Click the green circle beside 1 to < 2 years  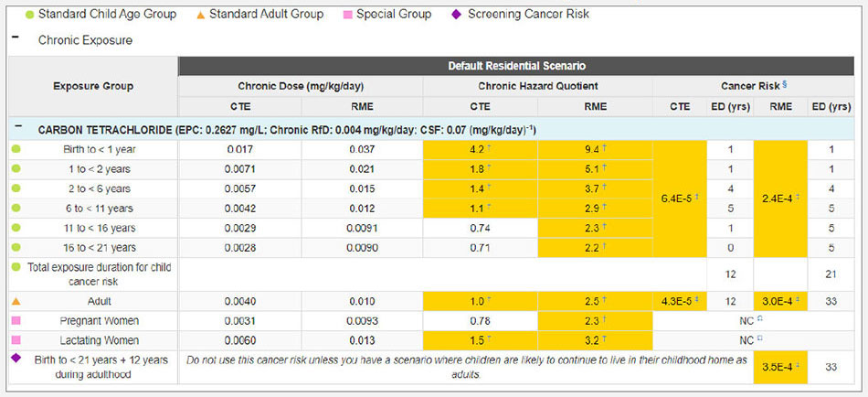point(16,169)
